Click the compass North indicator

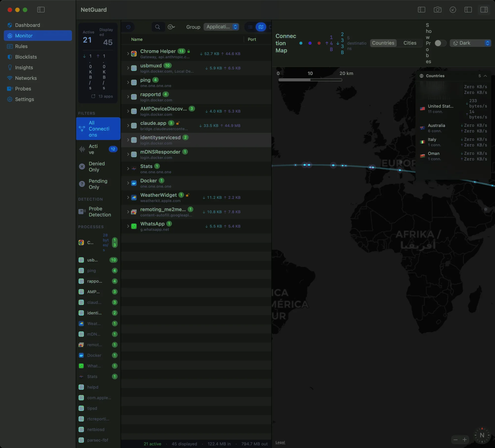[x=482, y=435]
